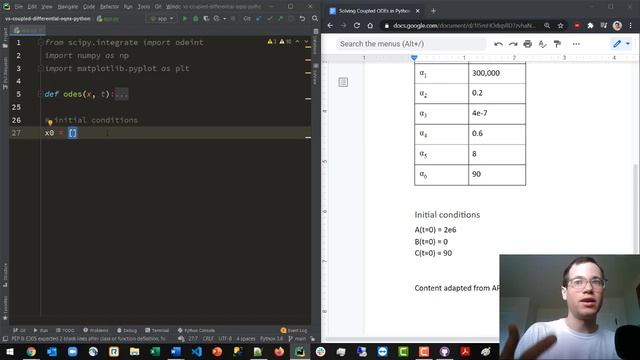Open the Windows Start menu
640x360 pixels.
tap(9, 351)
